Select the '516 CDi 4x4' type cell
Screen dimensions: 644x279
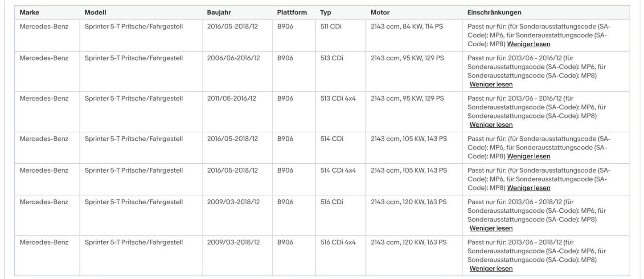338,243
